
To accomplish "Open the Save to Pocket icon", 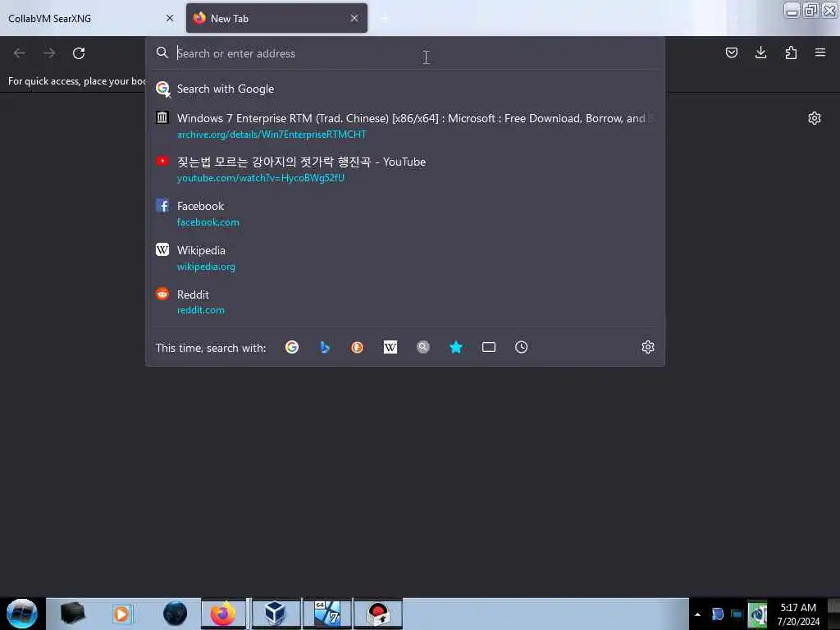I will [x=731, y=52].
